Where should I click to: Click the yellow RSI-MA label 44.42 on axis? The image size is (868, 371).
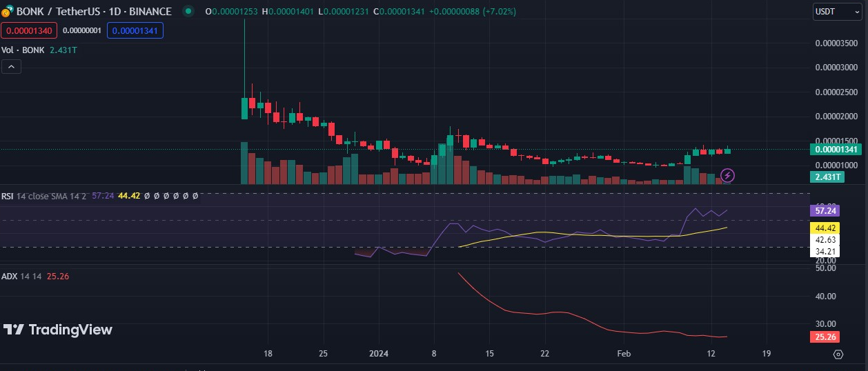click(x=825, y=228)
